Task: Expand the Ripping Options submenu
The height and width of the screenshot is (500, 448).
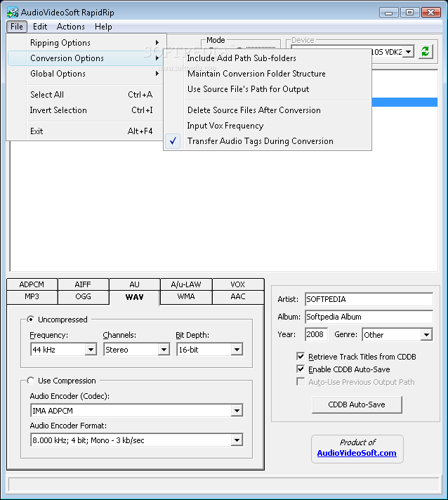Action: pyautogui.click(x=86, y=43)
